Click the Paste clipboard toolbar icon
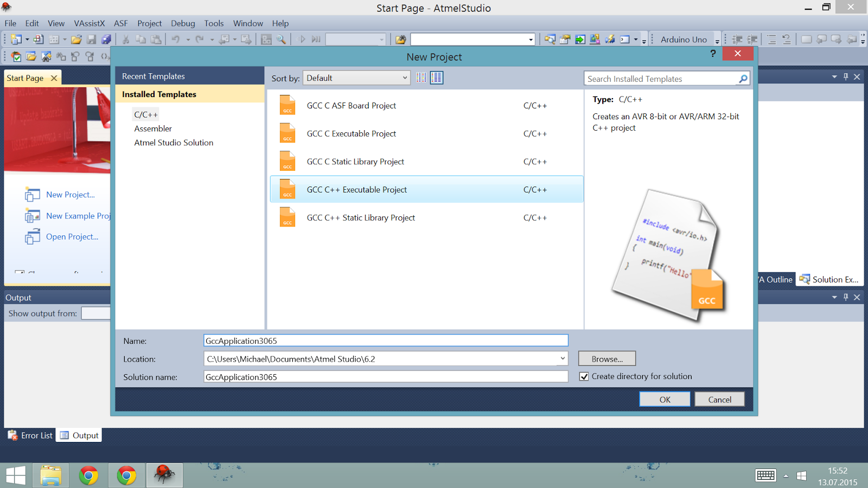Image resolution: width=868 pixels, height=488 pixels. tap(156, 39)
